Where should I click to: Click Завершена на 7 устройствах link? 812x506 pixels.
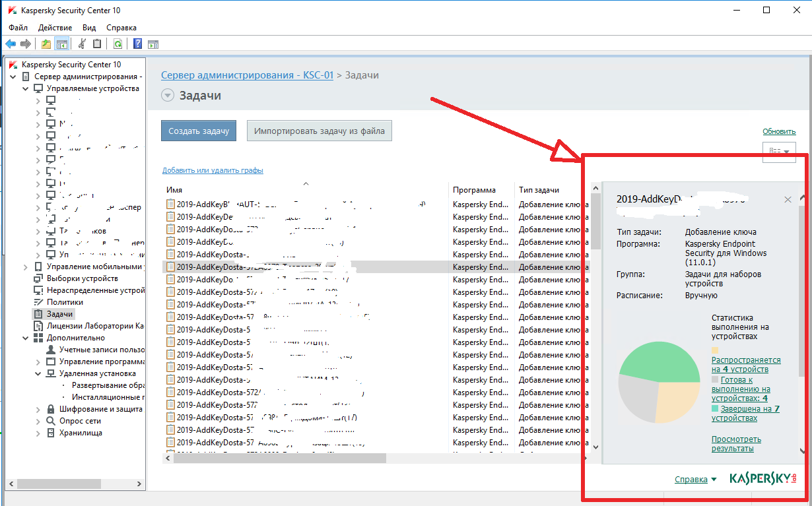pos(745,414)
